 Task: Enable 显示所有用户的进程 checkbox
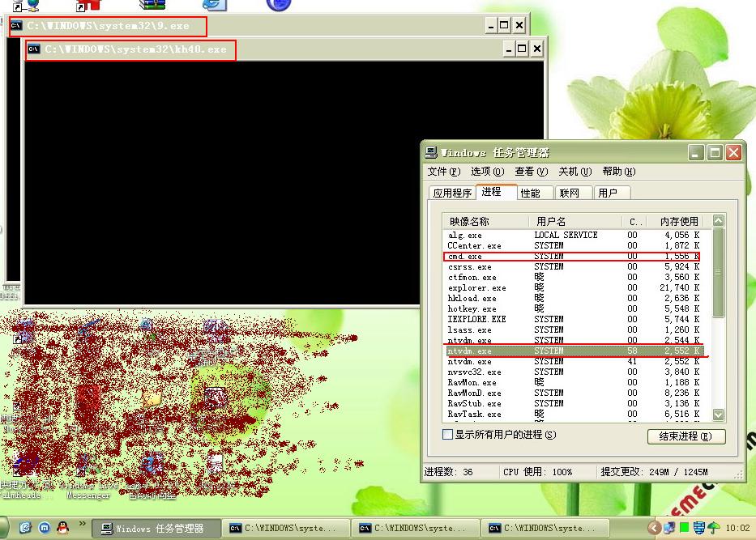(x=447, y=435)
